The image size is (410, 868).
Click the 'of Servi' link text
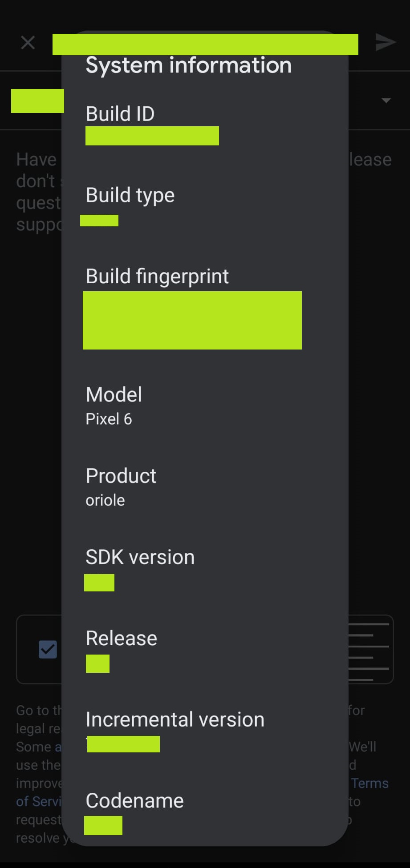38,801
